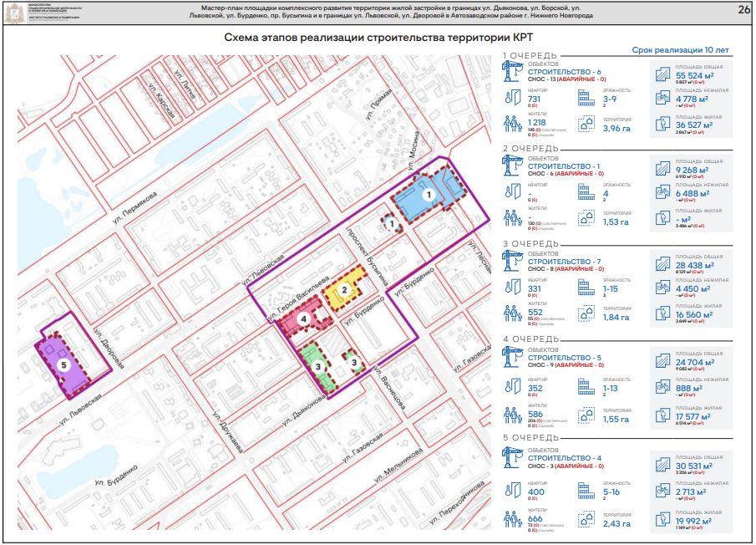Click the total area icon beside 55 524 м²

tap(662, 73)
